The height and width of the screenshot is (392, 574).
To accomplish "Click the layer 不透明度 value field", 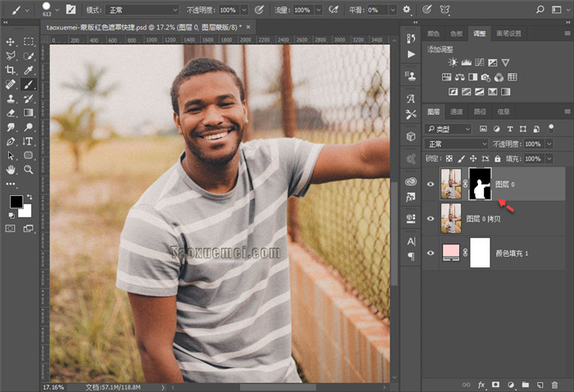I will pyautogui.click(x=533, y=144).
